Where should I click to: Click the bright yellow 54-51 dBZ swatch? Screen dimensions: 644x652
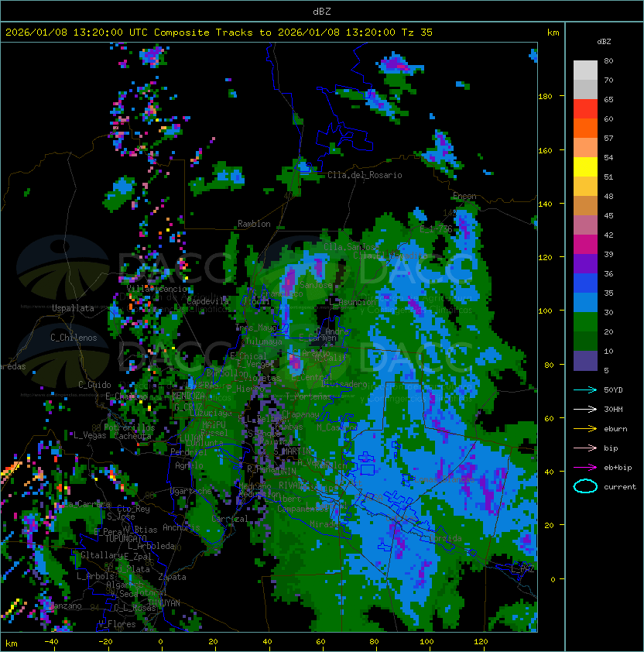(x=585, y=166)
